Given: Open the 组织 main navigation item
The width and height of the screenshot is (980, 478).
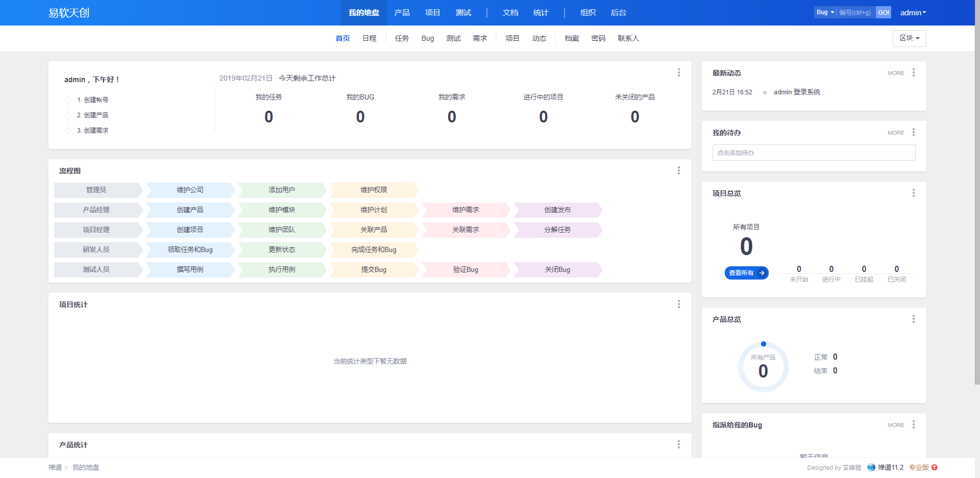Looking at the screenshot, I should coord(588,13).
